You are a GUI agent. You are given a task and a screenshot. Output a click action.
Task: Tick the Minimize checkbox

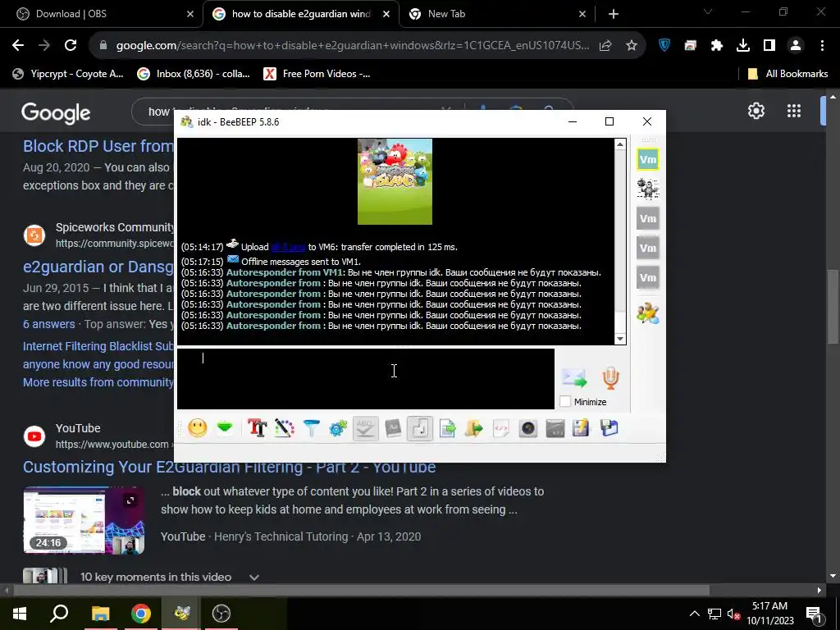565,401
